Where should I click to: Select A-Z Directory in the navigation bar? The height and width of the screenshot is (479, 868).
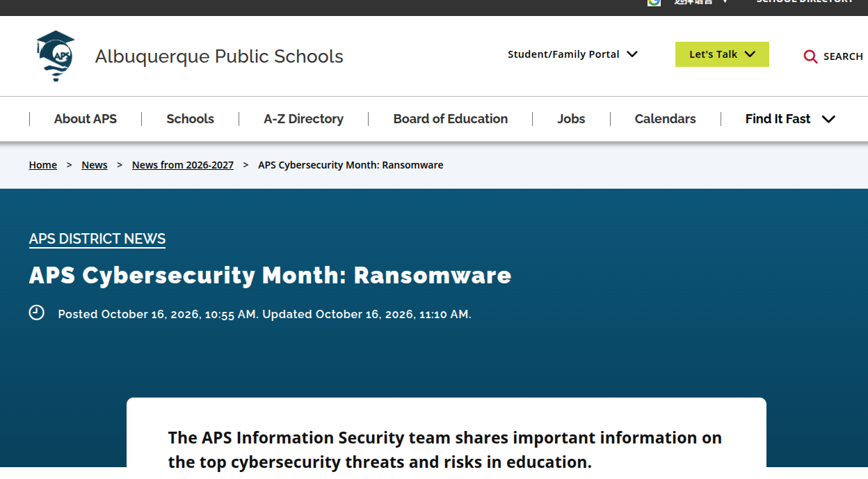303,119
